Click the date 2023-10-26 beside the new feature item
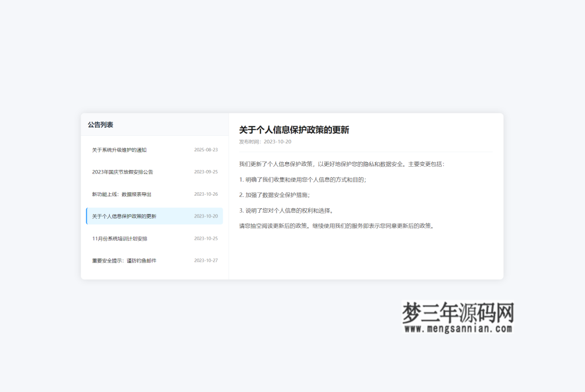 click(x=206, y=194)
